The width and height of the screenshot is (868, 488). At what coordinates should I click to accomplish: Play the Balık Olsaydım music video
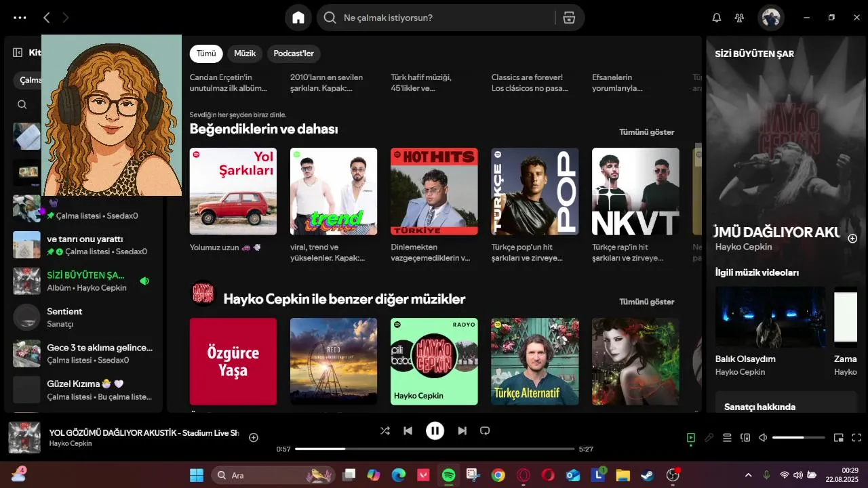770,317
